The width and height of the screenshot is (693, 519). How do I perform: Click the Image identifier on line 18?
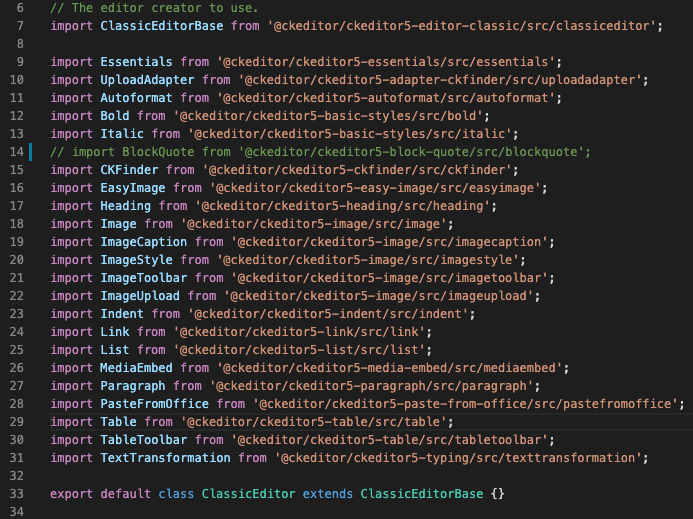click(x=118, y=224)
